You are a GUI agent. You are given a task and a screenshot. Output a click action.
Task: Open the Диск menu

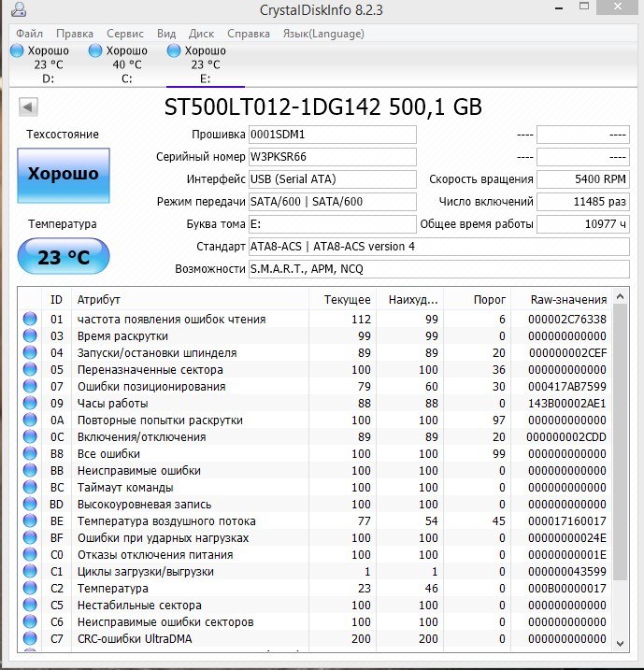201,34
